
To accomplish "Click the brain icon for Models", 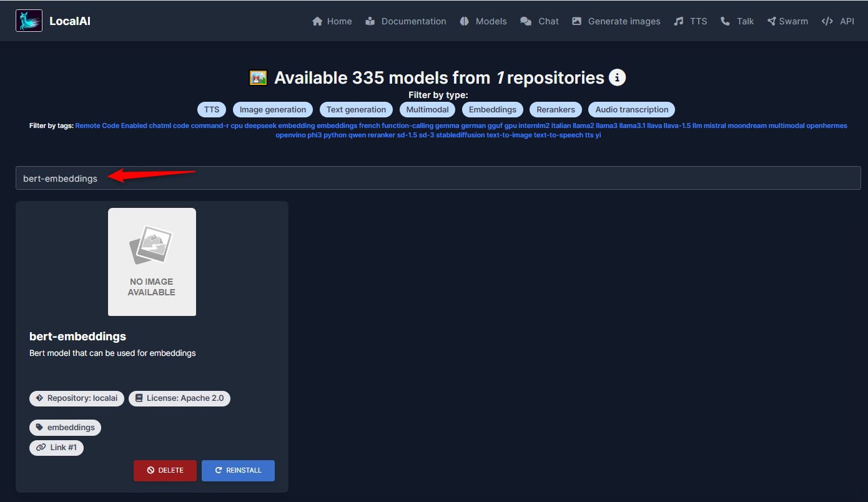I will (465, 21).
